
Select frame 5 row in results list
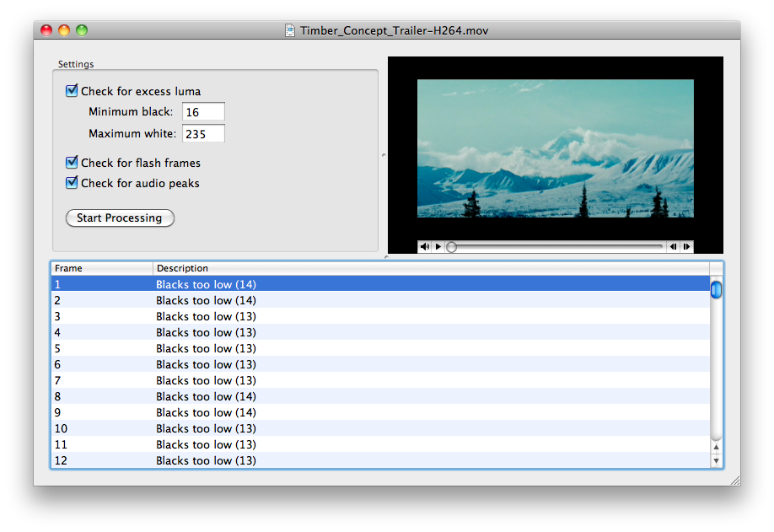point(380,348)
